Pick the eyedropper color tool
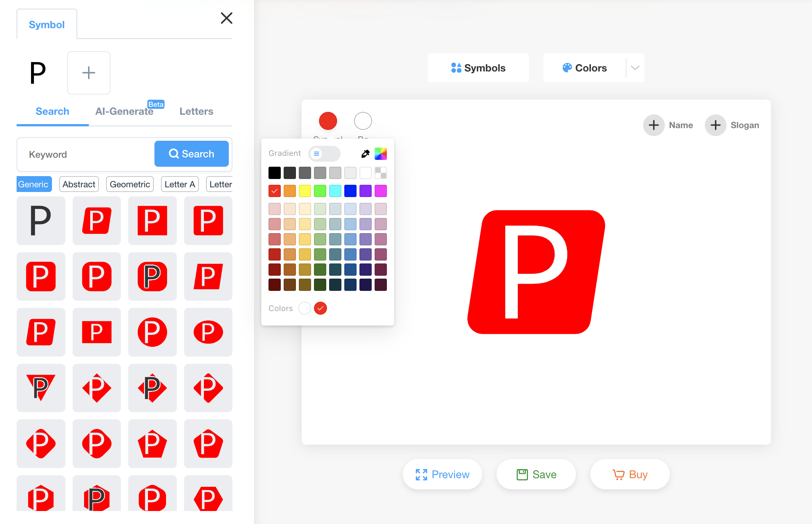This screenshot has height=524, width=812. click(365, 154)
